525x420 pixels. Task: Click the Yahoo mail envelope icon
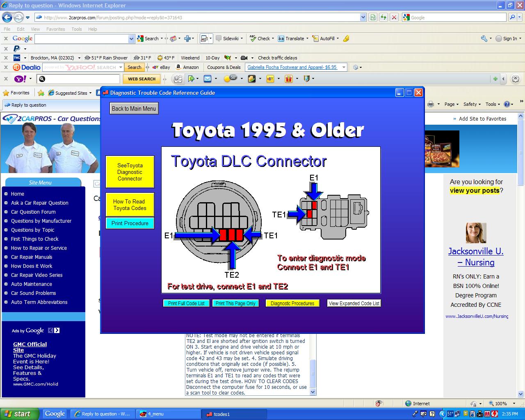208,79
